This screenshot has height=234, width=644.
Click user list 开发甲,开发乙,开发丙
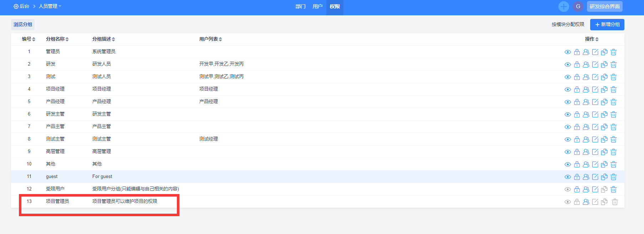pyautogui.click(x=221, y=64)
